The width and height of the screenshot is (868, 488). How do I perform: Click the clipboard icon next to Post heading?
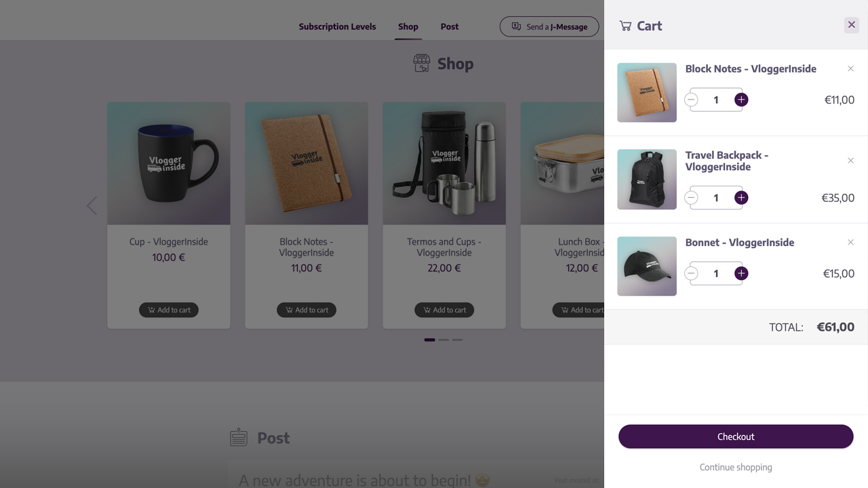pyautogui.click(x=238, y=437)
